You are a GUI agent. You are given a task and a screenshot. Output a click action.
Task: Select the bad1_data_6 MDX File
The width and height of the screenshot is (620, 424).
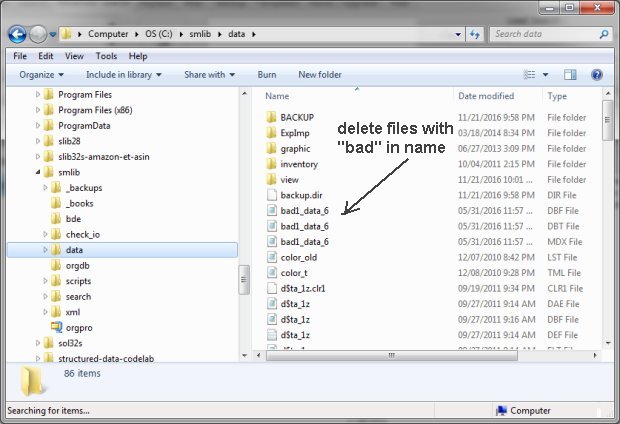coord(304,242)
